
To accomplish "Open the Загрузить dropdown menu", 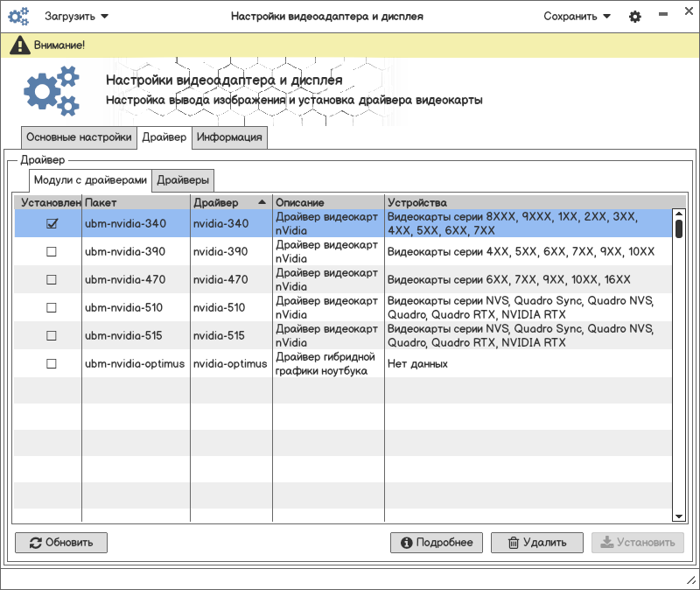I will (x=77, y=17).
